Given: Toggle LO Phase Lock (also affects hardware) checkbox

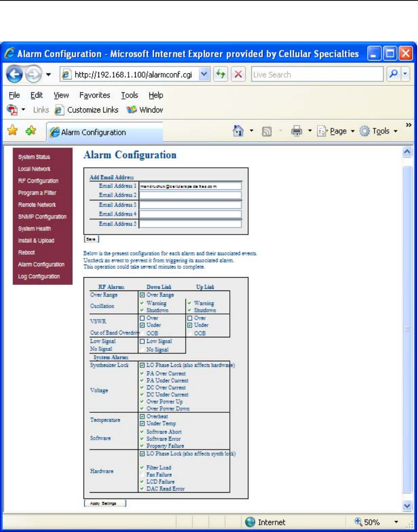Looking at the screenshot, I should [x=142, y=365].
